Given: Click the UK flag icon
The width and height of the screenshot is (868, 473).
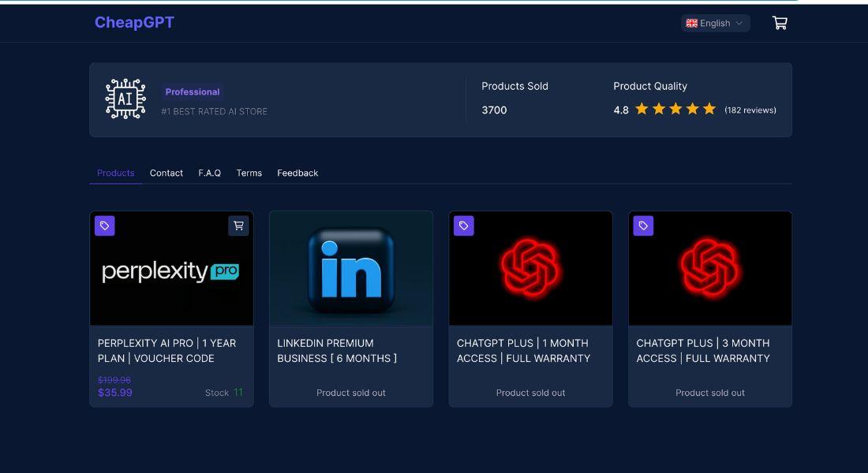Looking at the screenshot, I should coord(691,23).
